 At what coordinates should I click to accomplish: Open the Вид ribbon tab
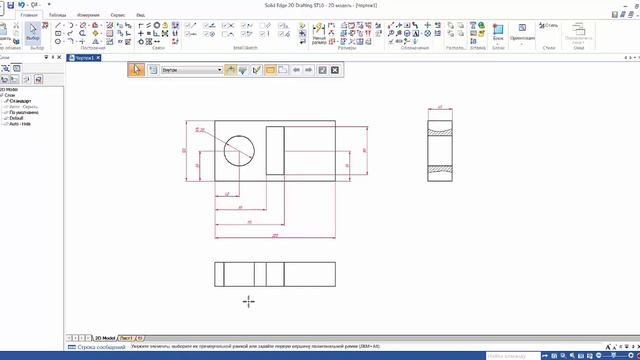coord(141,15)
